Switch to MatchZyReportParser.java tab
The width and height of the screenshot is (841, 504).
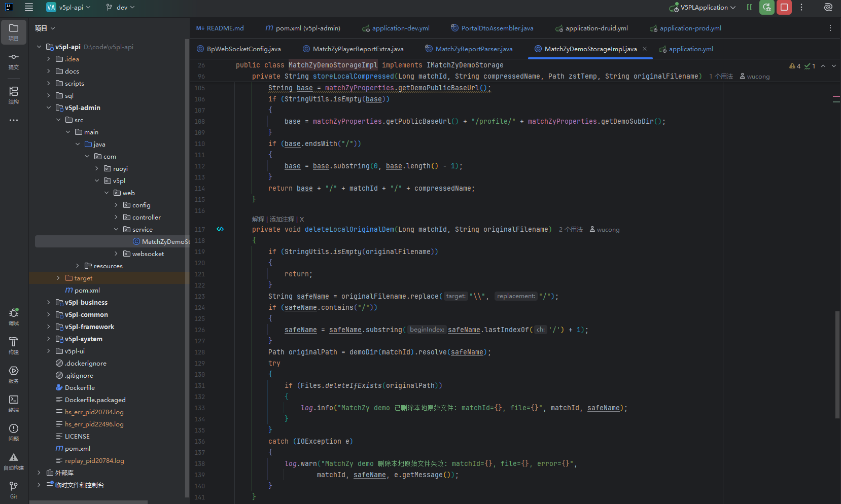pyautogui.click(x=469, y=49)
